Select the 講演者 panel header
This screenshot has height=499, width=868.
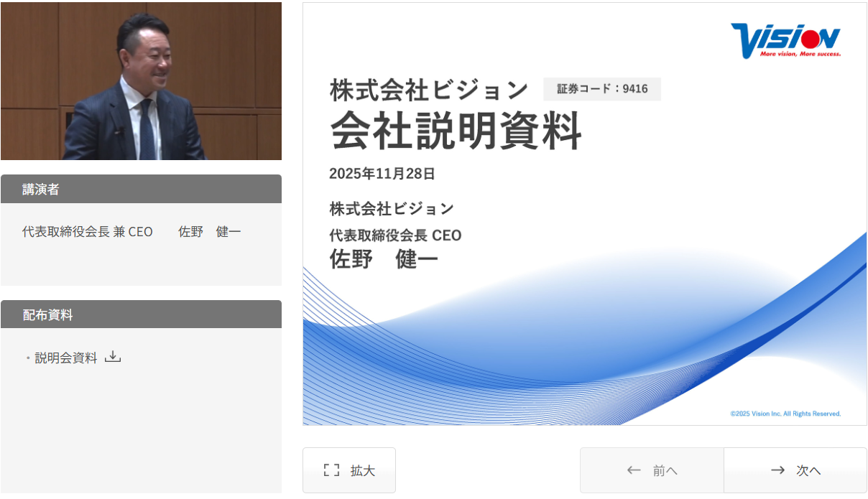[141, 190]
